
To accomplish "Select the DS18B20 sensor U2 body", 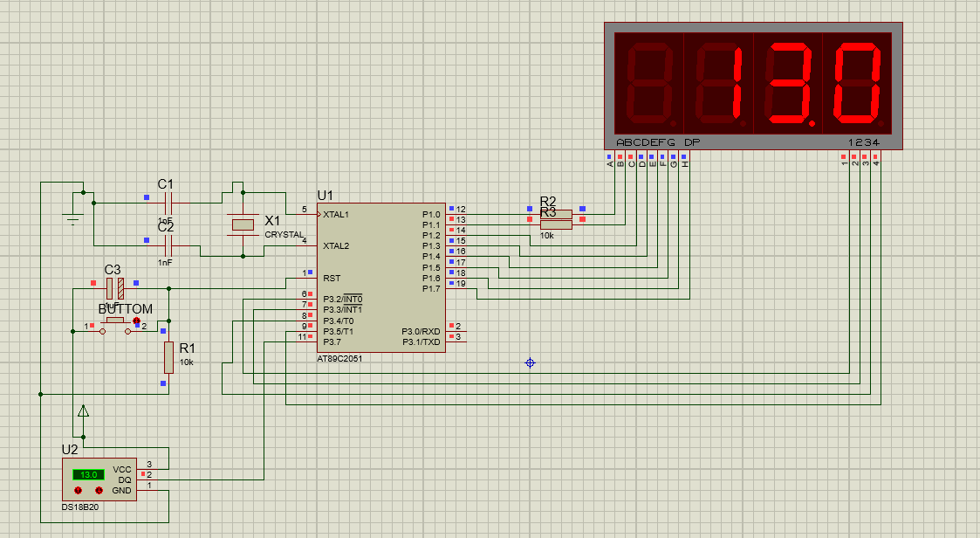I will [99, 479].
